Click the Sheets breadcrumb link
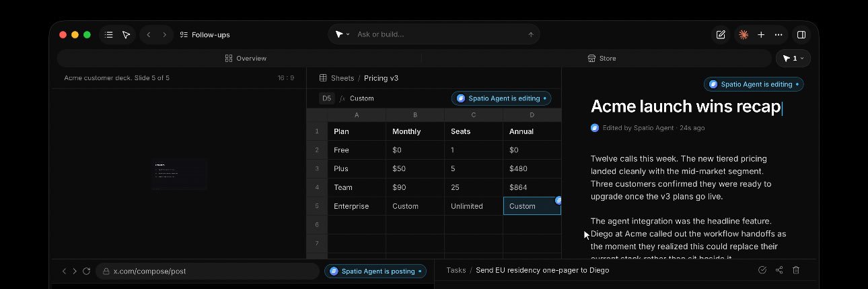 (342, 78)
